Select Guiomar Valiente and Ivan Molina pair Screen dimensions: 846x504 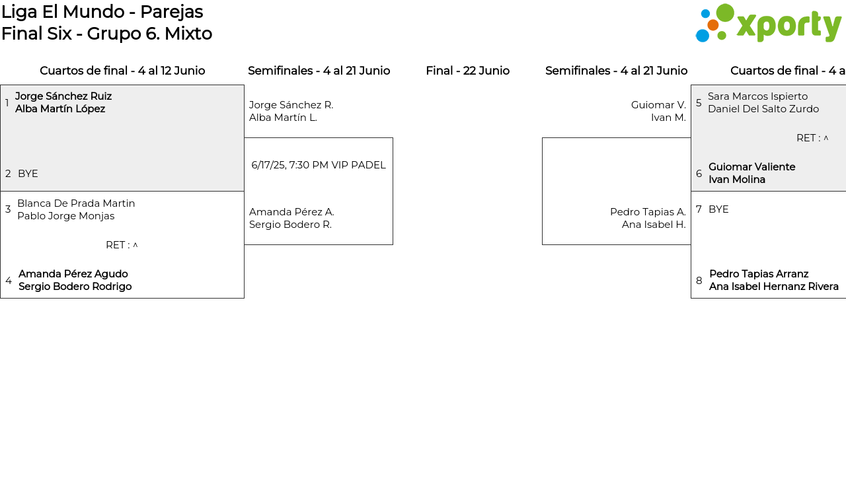point(751,173)
